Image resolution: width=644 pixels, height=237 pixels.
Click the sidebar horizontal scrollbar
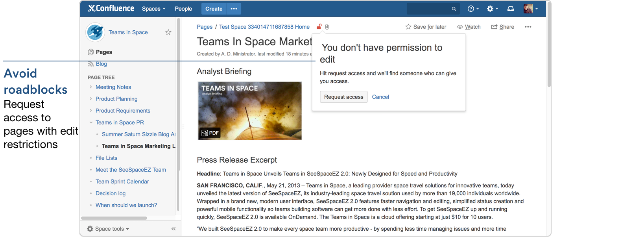[x=114, y=218]
